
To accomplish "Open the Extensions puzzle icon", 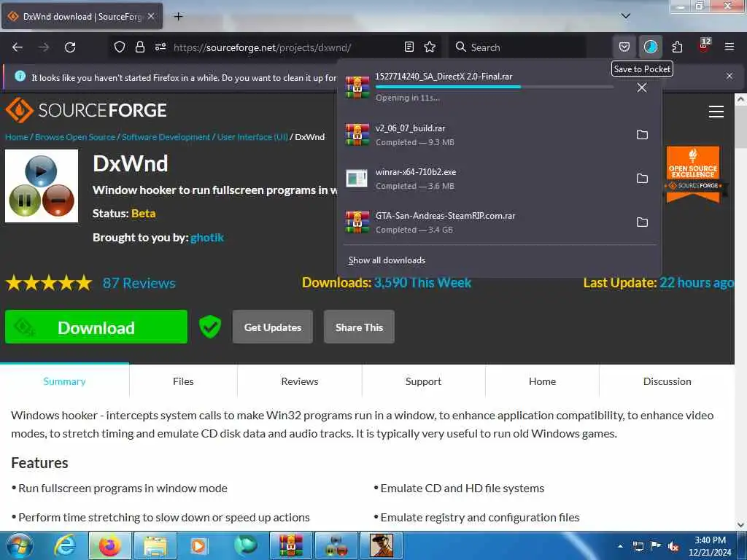I will pos(678,47).
